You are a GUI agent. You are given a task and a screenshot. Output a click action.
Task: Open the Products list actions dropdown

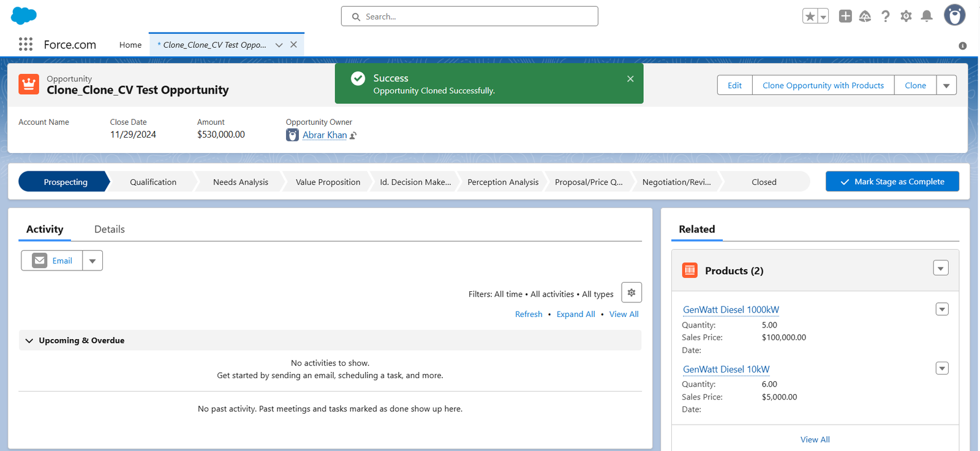click(941, 268)
